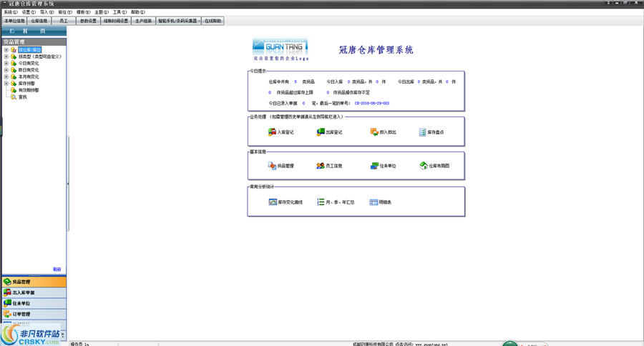This screenshot has height=346, width=644.
Task: Open the 前往 menu
Action: (x=65, y=12)
